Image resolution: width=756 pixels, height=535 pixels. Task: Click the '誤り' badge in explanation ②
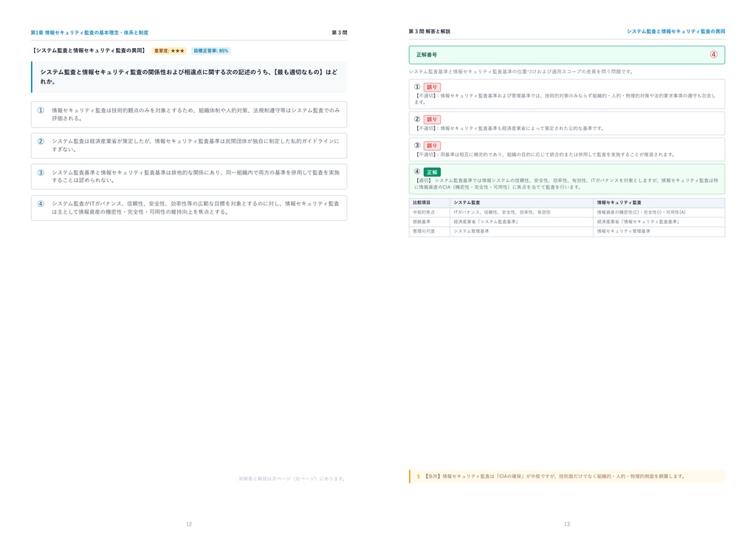coord(432,119)
